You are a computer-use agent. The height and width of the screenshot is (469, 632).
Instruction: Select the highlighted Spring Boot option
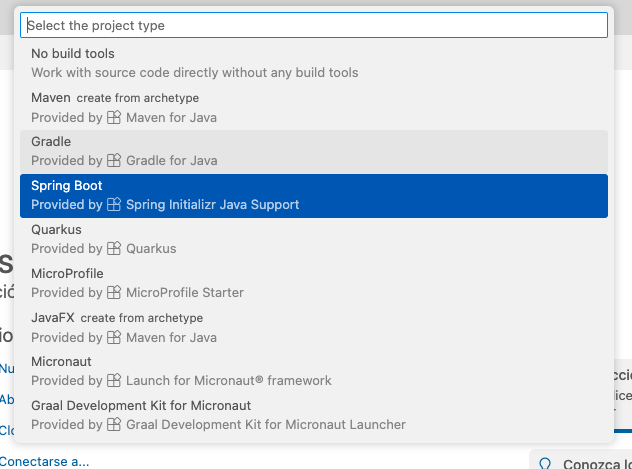pyautogui.click(x=314, y=196)
